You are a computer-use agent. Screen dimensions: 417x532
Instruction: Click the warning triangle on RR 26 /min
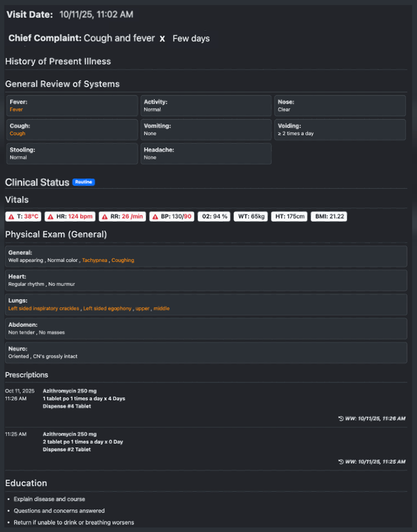click(x=105, y=217)
